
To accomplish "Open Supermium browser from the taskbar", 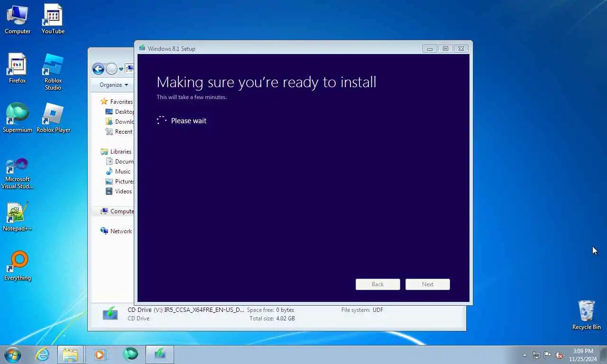I will pyautogui.click(x=130, y=355).
